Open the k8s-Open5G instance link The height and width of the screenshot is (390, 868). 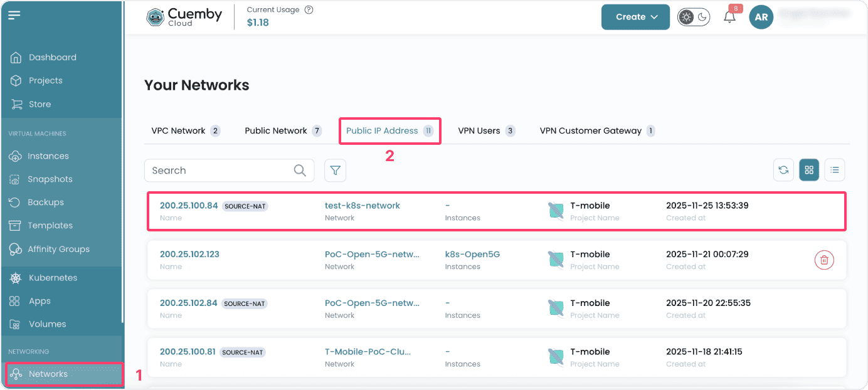[472, 255]
